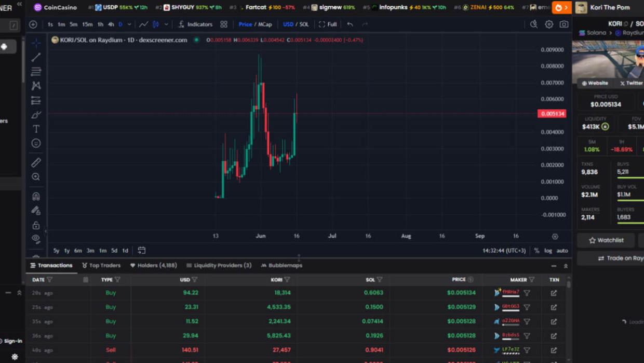Image resolution: width=644 pixels, height=363 pixels.
Task: Open the Indicators menu
Action: [195, 24]
